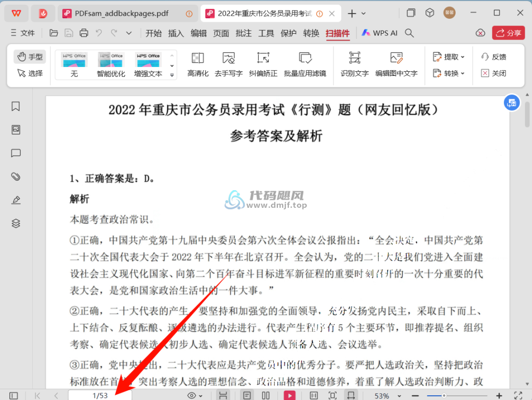Screen dimensions: 532x400
Task: Click the 反馈 feedback button
Action: click(x=494, y=57)
